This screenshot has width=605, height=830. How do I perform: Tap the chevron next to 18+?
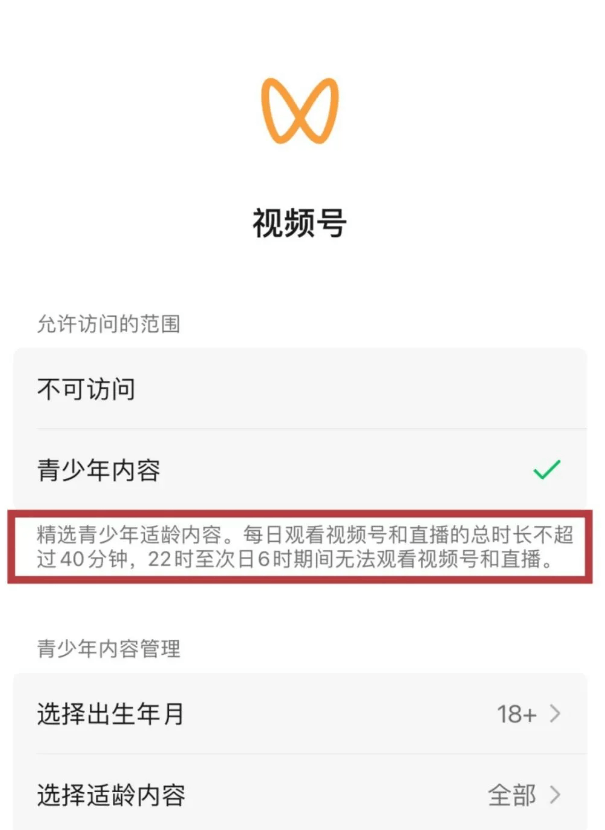coord(555,714)
